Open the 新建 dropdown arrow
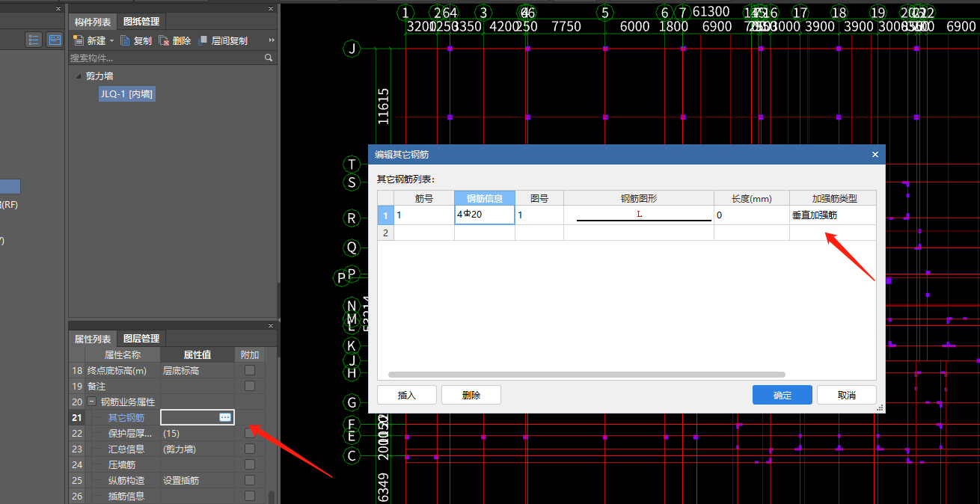980x504 pixels. 112,41
